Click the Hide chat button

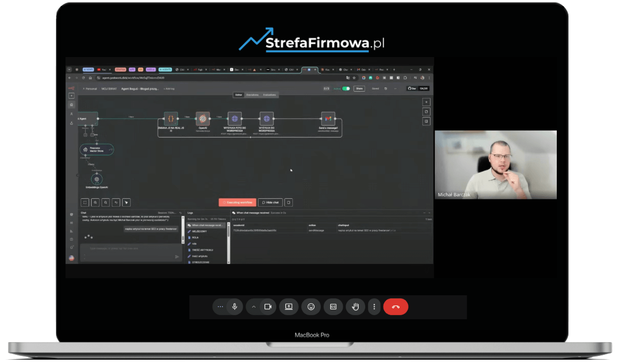[270, 203]
